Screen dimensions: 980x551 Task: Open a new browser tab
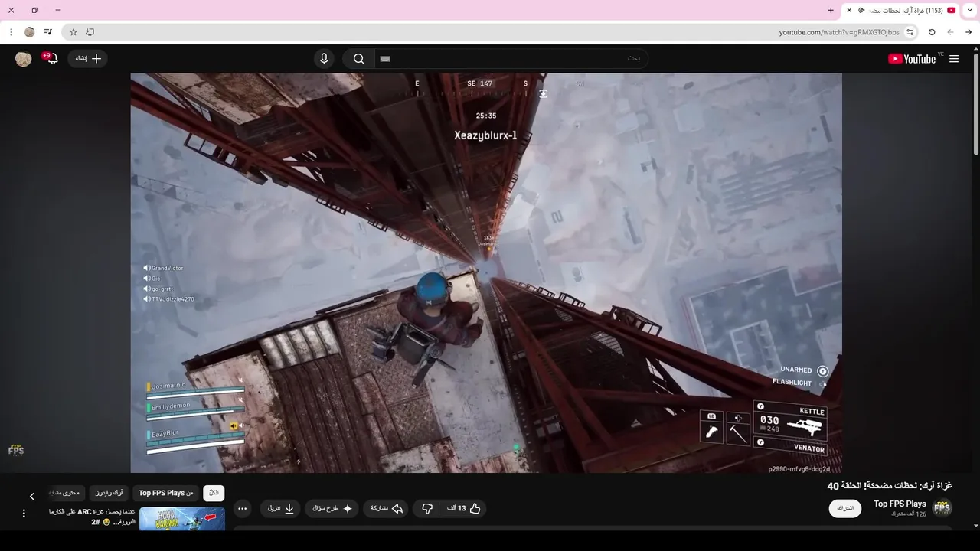pyautogui.click(x=831, y=10)
